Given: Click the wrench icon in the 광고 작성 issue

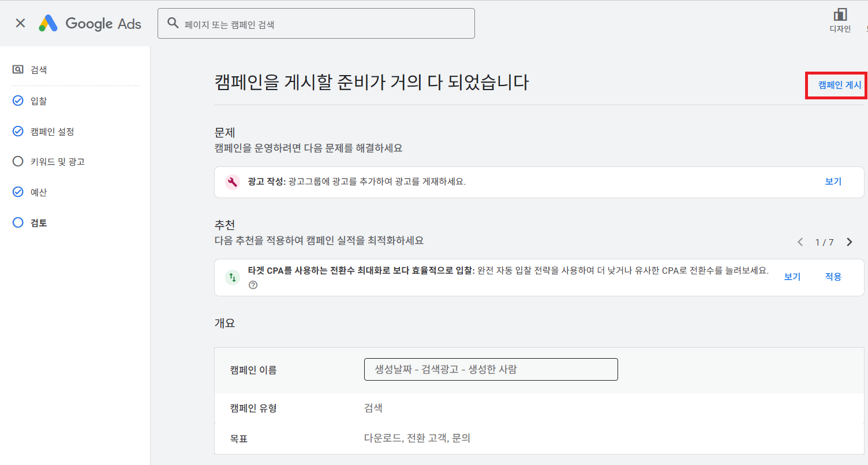Looking at the screenshot, I should [232, 182].
